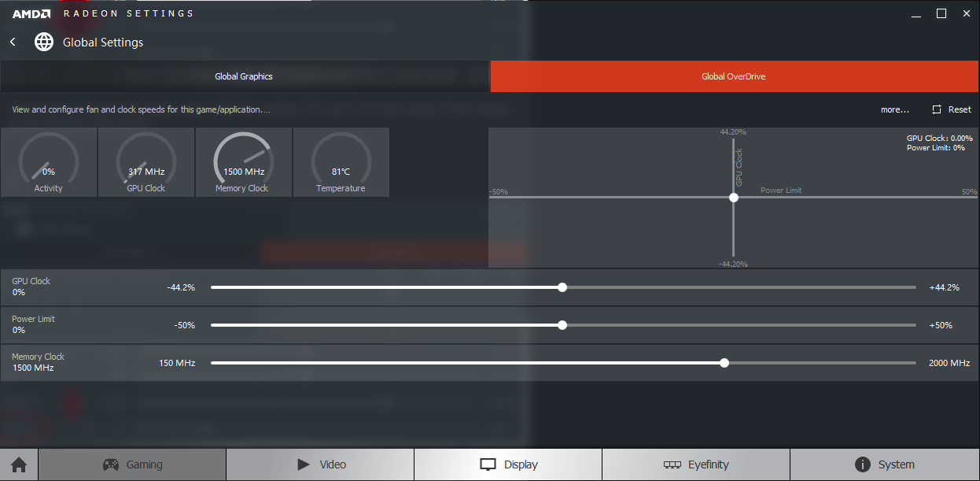The image size is (980, 481).
Task: Click the Activity gauge
Action: [x=49, y=162]
